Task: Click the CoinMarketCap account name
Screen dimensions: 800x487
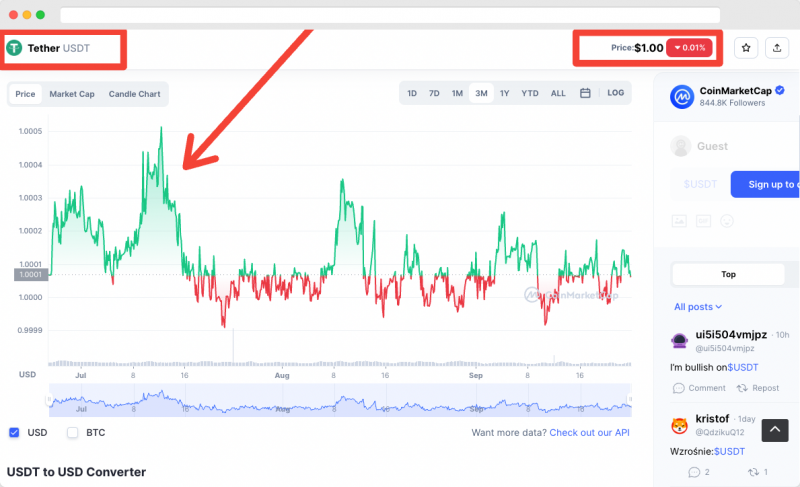Action: point(735,90)
